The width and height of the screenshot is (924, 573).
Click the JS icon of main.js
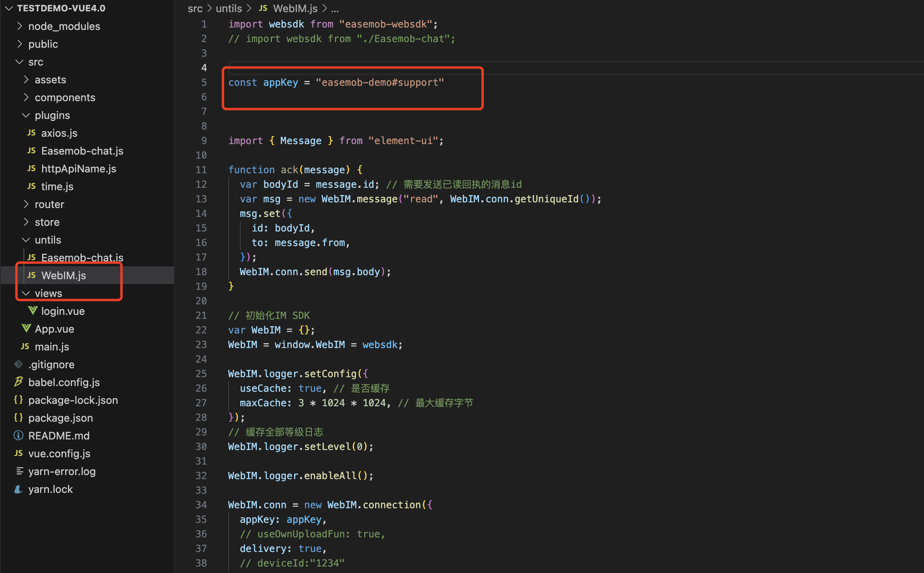point(25,346)
